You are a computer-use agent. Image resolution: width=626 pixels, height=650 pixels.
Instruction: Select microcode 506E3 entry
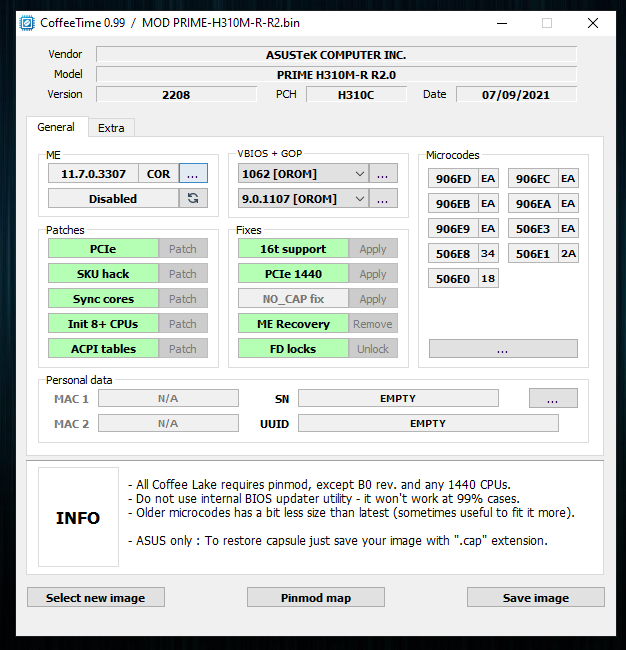pos(533,228)
